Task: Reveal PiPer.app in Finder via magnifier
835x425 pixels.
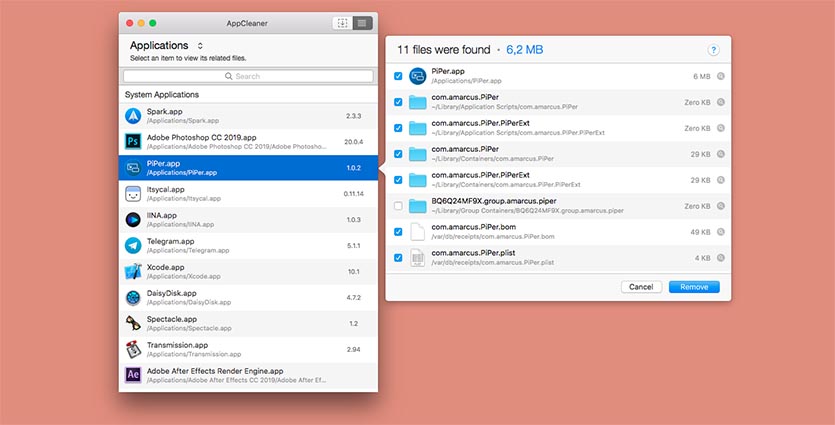Action: pyautogui.click(x=721, y=76)
